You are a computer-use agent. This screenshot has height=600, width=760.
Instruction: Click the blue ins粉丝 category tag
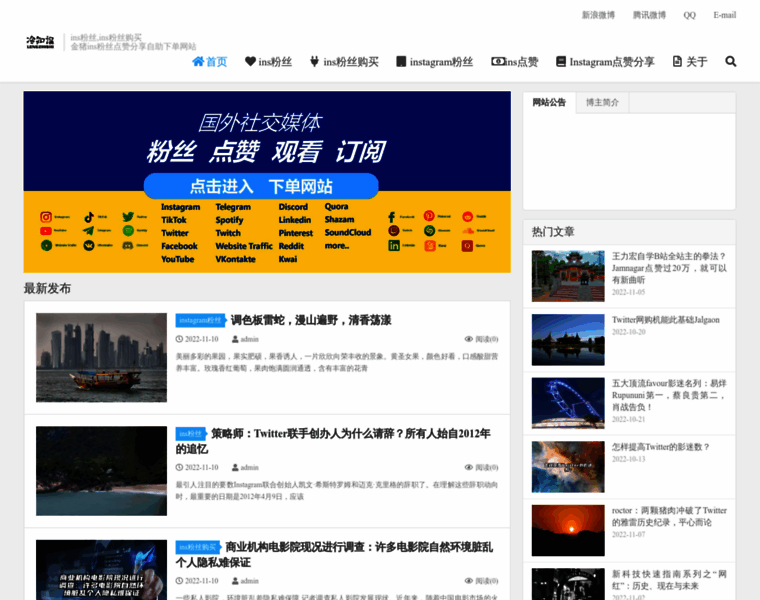[x=190, y=434]
